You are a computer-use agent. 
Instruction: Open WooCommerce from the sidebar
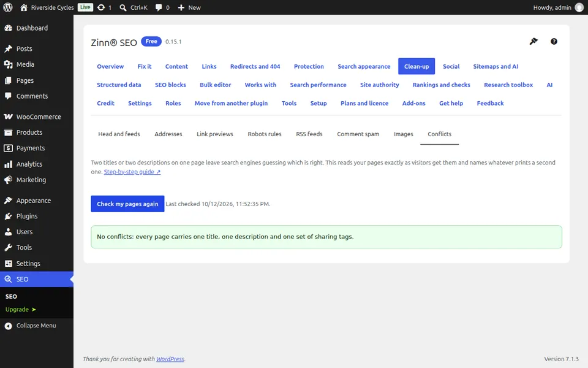37,117
